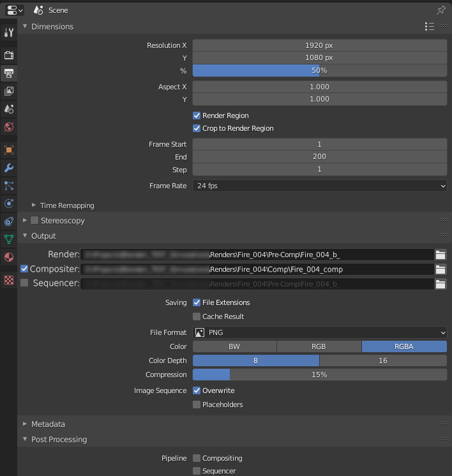
Task: Enable the Stereoscopy checkbox
Action: 34,220
